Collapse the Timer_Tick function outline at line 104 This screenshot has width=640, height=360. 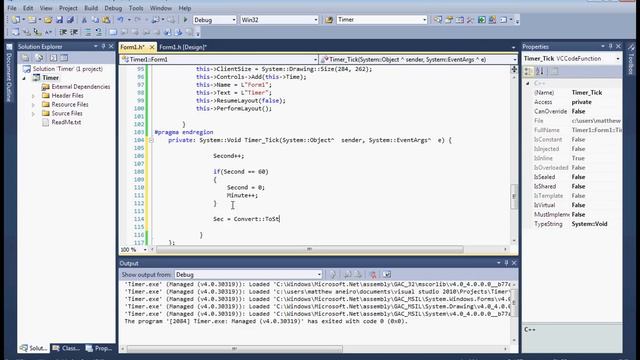151,140
